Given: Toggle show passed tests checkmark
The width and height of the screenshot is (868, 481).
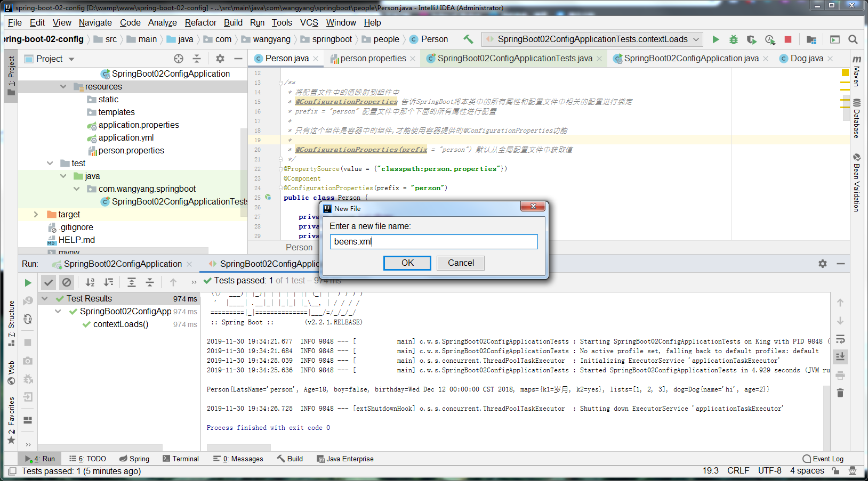Looking at the screenshot, I should (x=49, y=282).
